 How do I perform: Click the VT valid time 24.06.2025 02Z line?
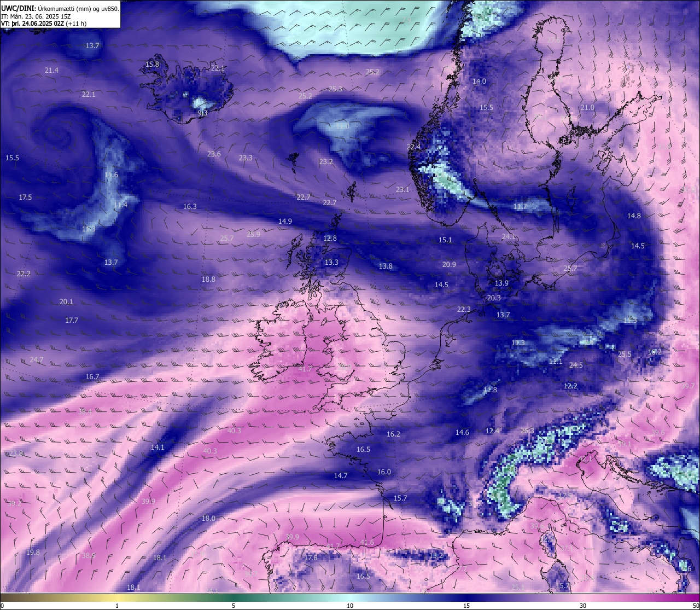point(44,24)
